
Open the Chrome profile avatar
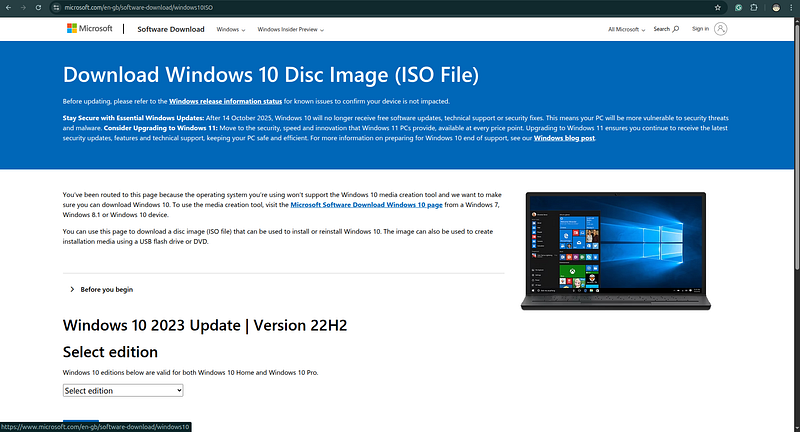776,8
